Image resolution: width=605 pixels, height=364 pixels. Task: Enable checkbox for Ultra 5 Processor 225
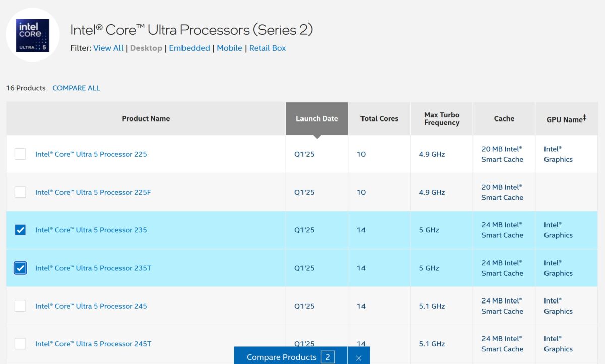[20, 154]
